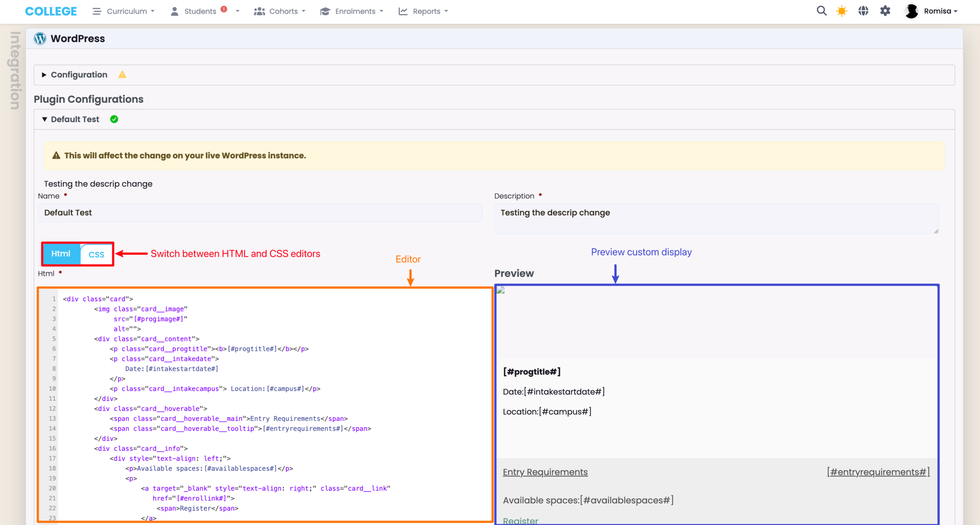Click the Name input field

(260, 213)
